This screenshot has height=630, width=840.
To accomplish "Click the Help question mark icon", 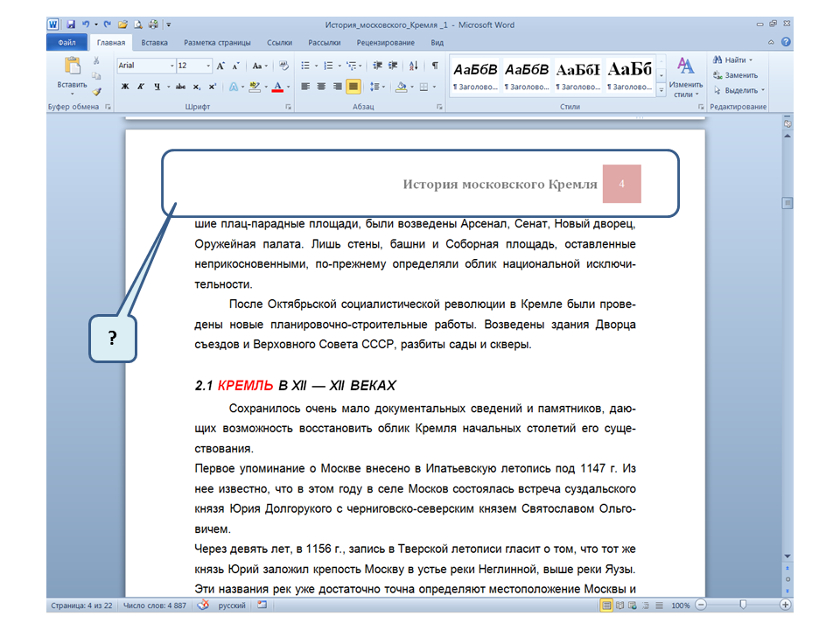I will coord(786,42).
